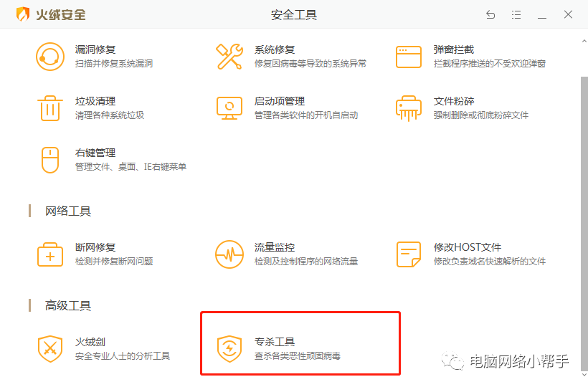The image size is (588, 387).
Task: Click the 修改HOST文件 title
Action: tap(468, 247)
